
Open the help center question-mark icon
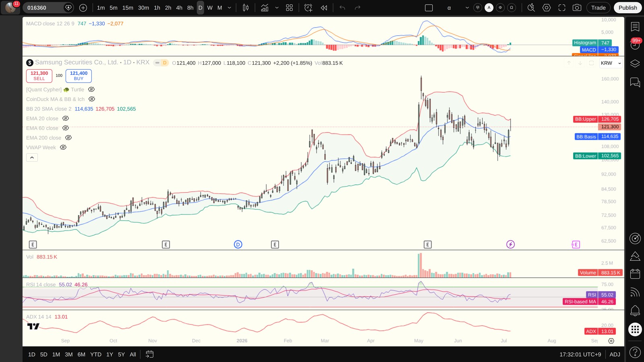coord(635,352)
